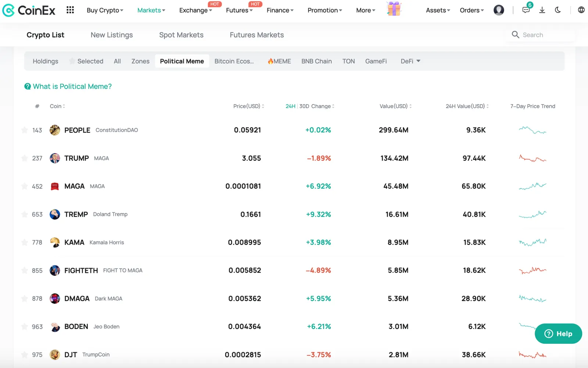Open What is Political Meme link
The image size is (588, 368).
[x=72, y=86]
